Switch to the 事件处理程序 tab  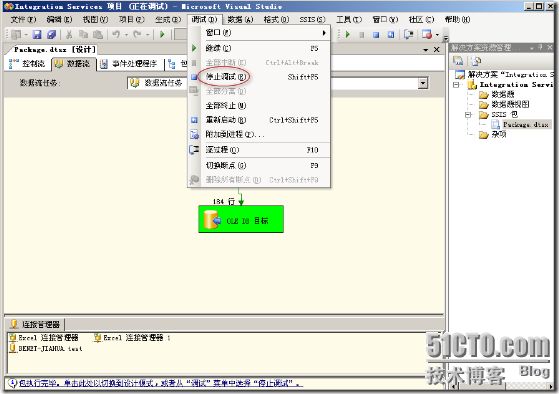(x=130, y=64)
